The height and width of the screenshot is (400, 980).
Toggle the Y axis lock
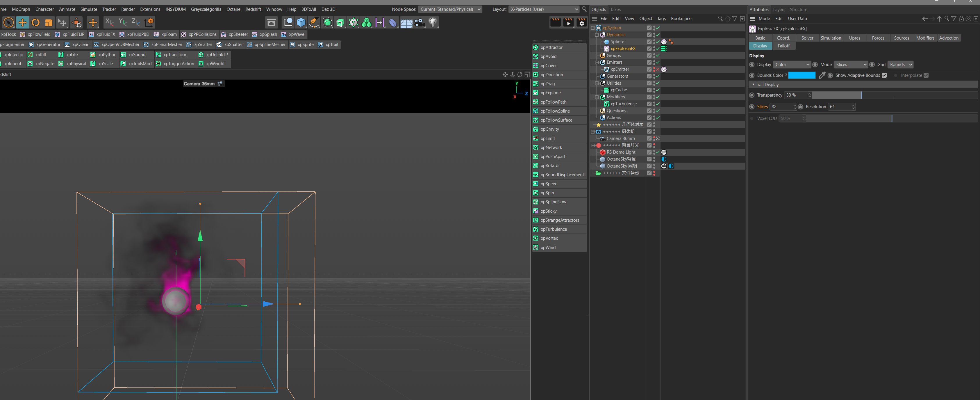[x=122, y=22]
